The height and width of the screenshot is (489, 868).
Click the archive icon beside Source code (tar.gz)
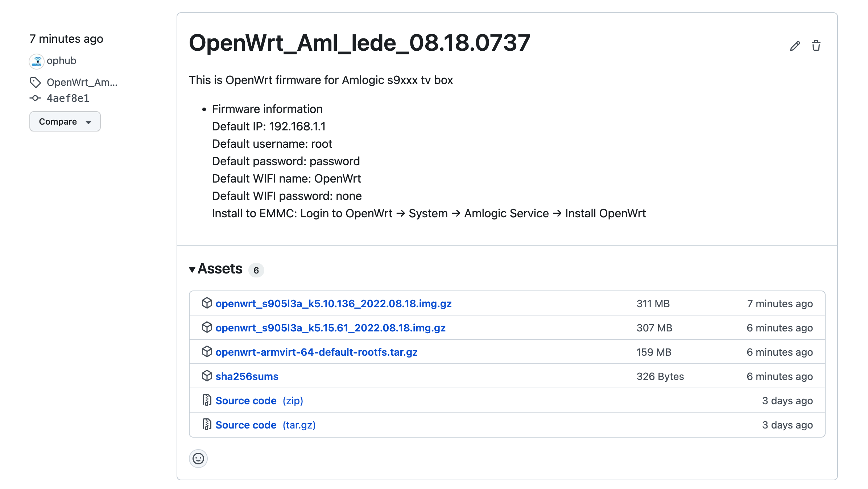click(x=207, y=425)
